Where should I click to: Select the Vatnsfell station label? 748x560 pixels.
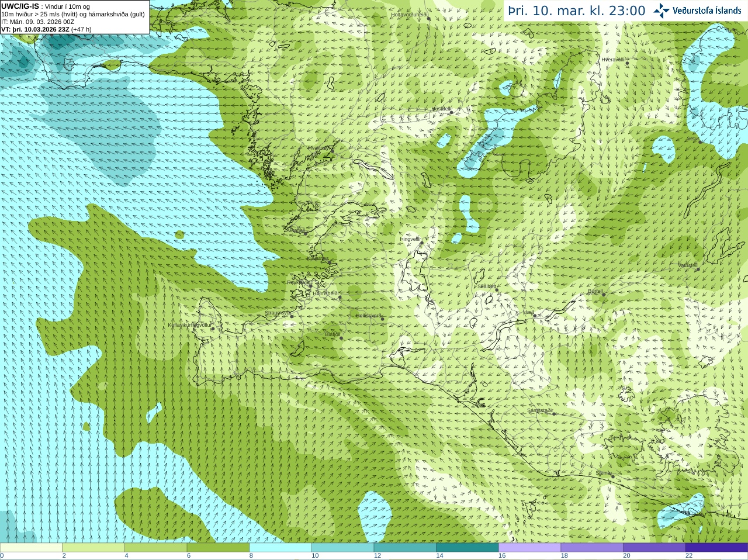pyautogui.click(x=688, y=265)
